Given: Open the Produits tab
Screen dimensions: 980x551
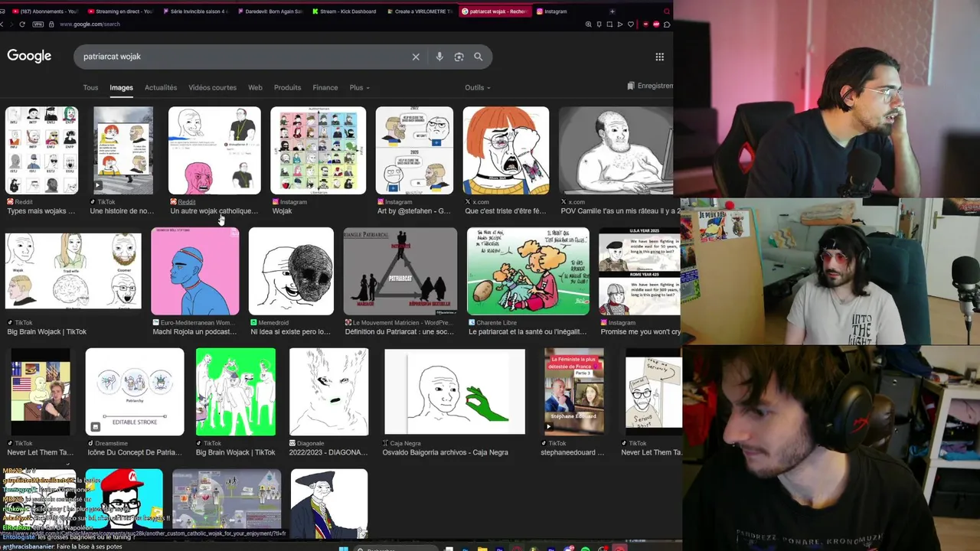Looking at the screenshot, I should (287, 87).
